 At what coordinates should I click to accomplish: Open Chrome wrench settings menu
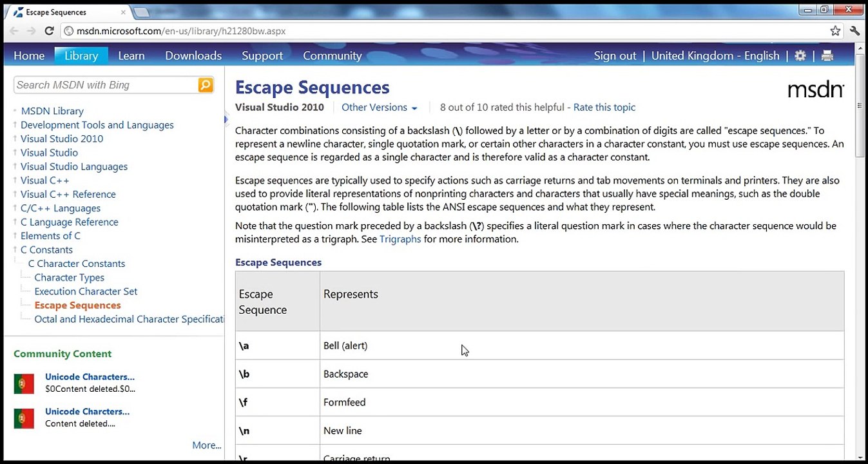855,31
